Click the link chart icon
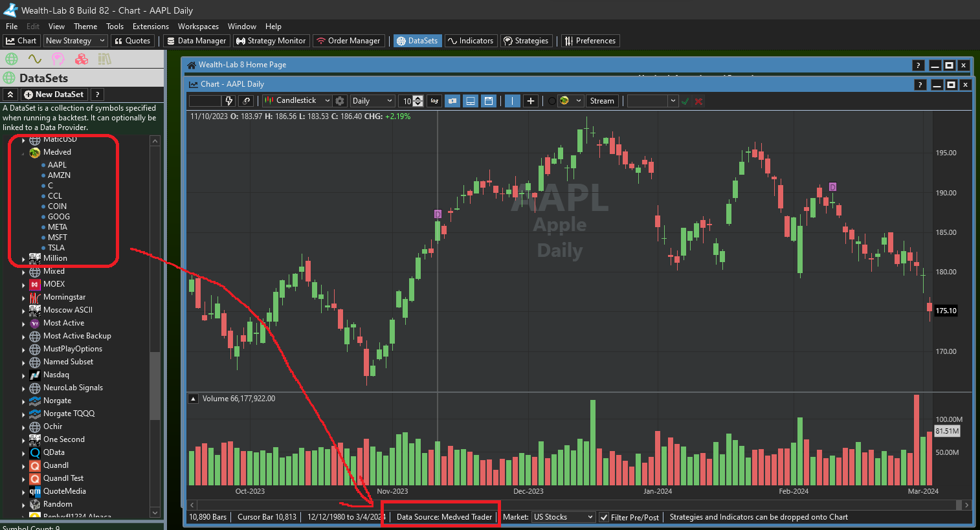This screenshot has height=530, width=980. (246, 101)
